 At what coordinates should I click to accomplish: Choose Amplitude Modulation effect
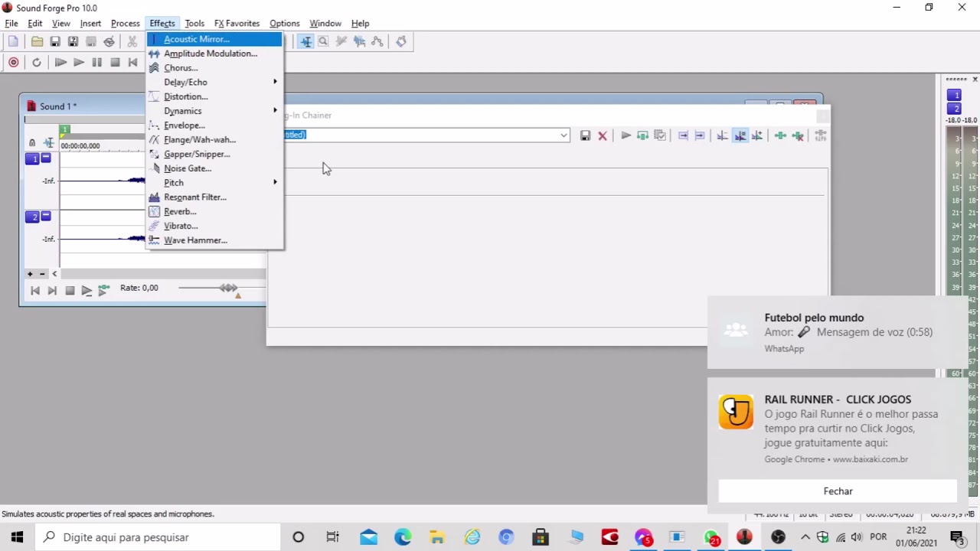coord(215,54)
